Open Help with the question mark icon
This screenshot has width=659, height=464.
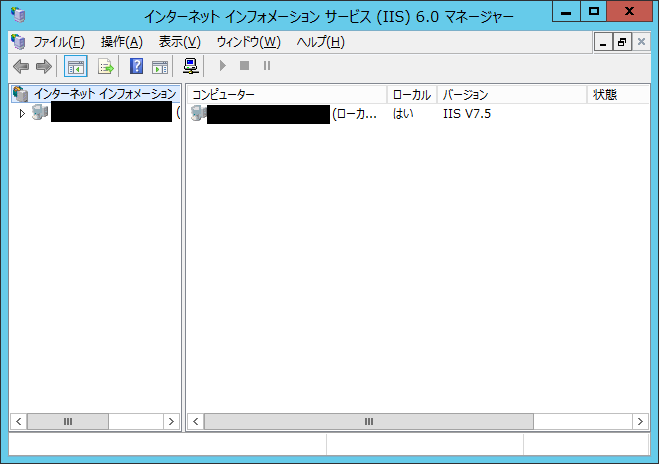click(x=136, y=66)
